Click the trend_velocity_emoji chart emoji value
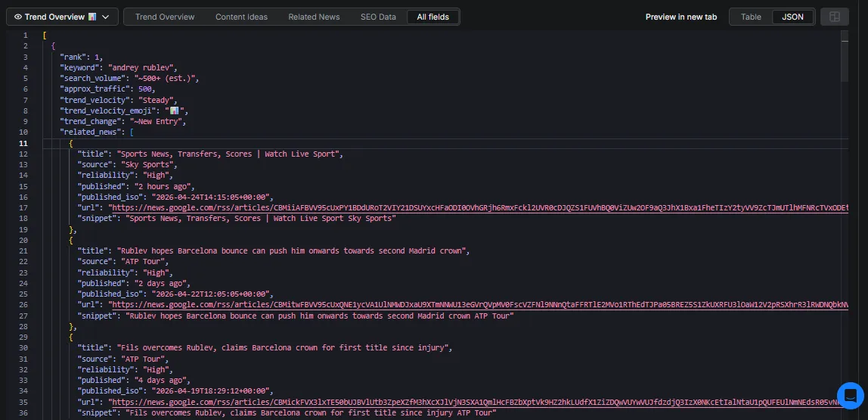 point(173,110)
